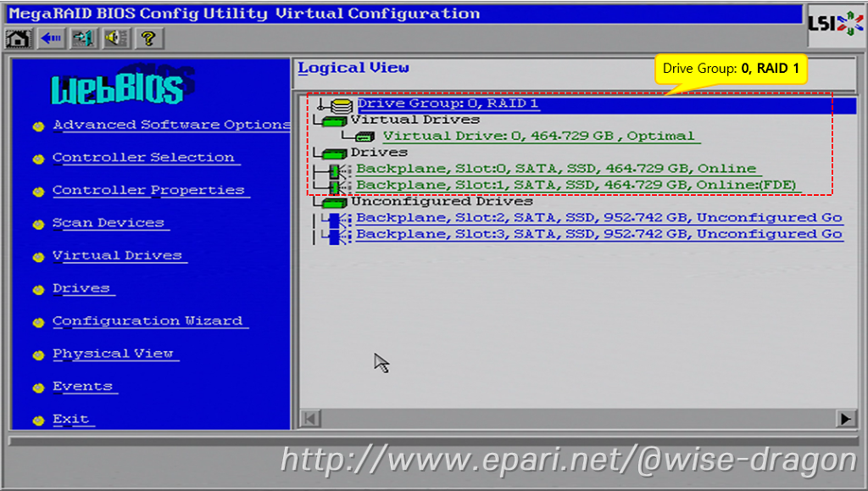This screenshot has width=868, height=491.
Task: Select Backplane Slot:2 Unconfigured Good drive
Action: (599, 218)
